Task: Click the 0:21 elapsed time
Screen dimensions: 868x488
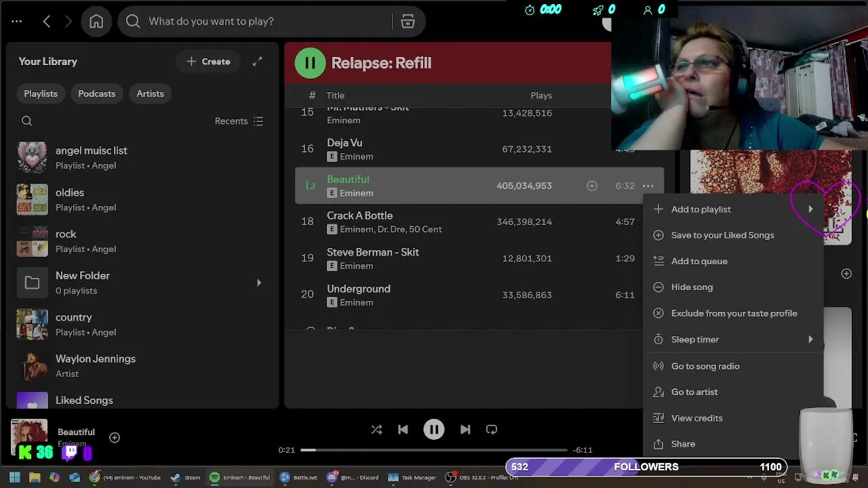Action: 287,450
